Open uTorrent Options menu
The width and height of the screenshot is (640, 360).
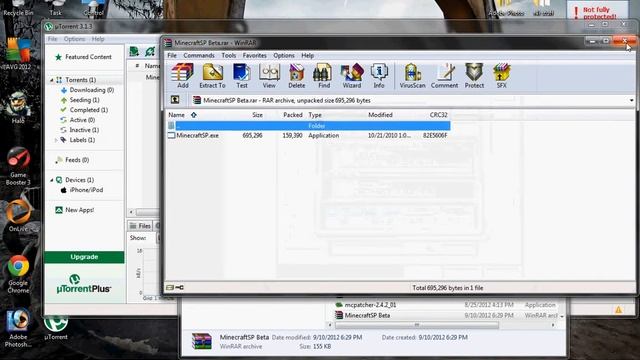pos(74,39)
